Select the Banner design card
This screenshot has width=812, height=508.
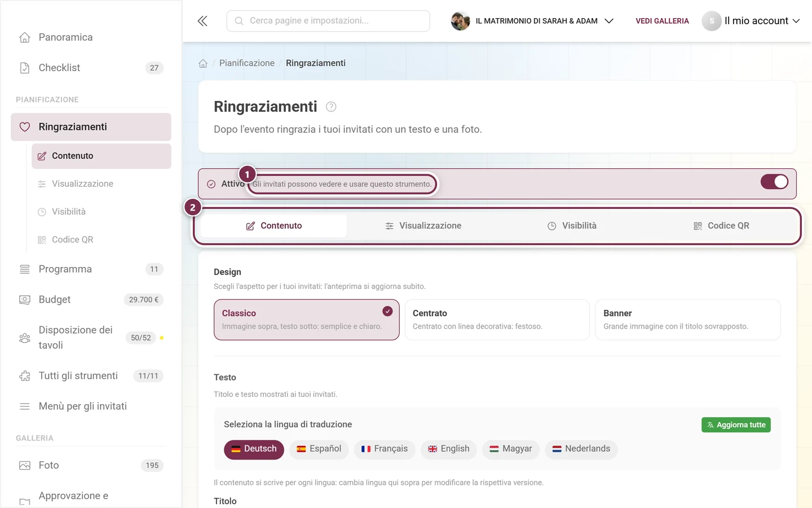pyautogui.click(x=688, y=319)
